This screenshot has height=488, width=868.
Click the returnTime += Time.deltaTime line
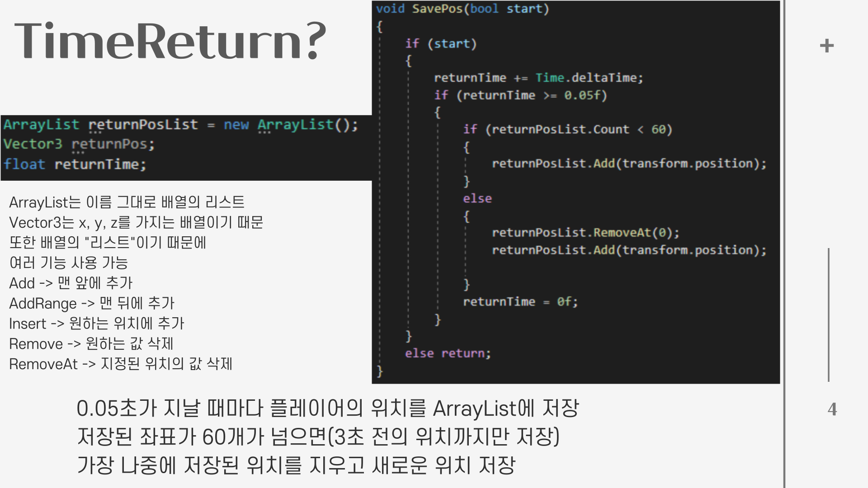[x=538, y=78]
